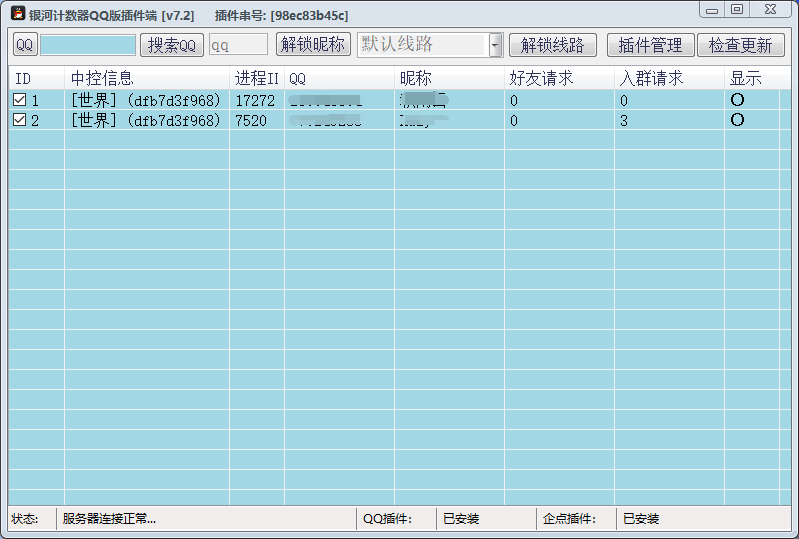Image resolution: width=799 pixels, height=539 pixels.
Task: Sort by the 中控信息 column header
Action: [x=147, y=78]
